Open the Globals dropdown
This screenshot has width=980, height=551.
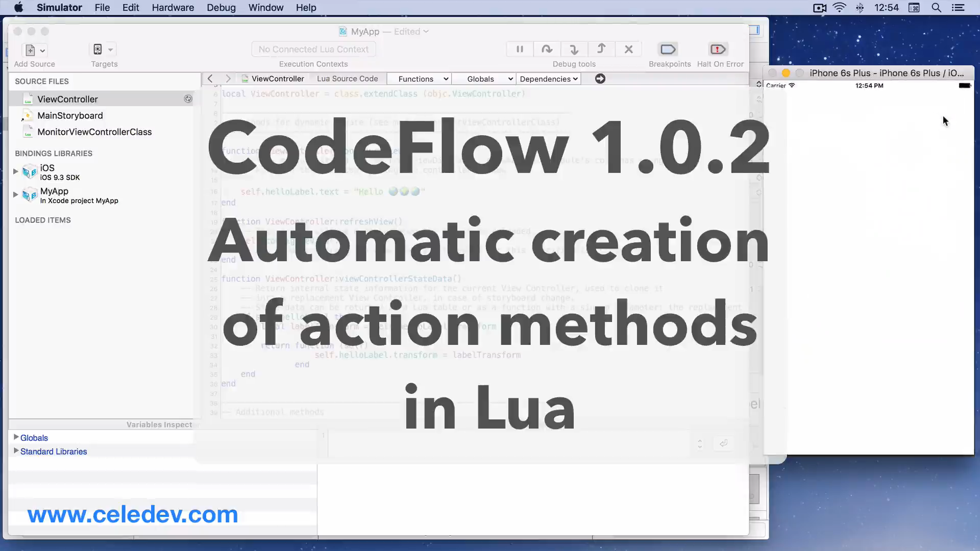pyautogui.click(x=484, y=79)
